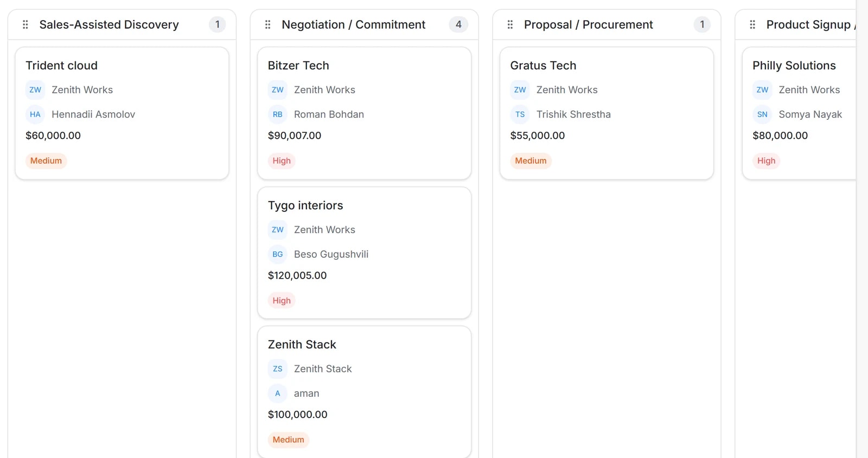Click ZW avatar on Philly Solutions card
868x458 pixels.
[x=762, y=90]
